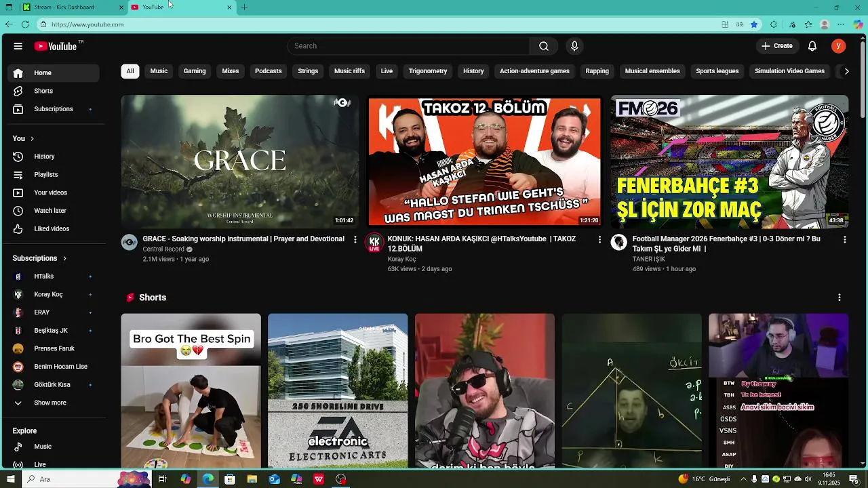Screen dimensions: 868x488
Task: Open Electronic Arts building short
Action: [338, 391]
